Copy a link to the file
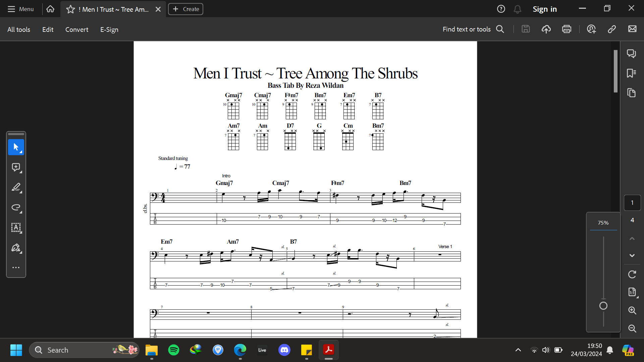 [612, 29]
